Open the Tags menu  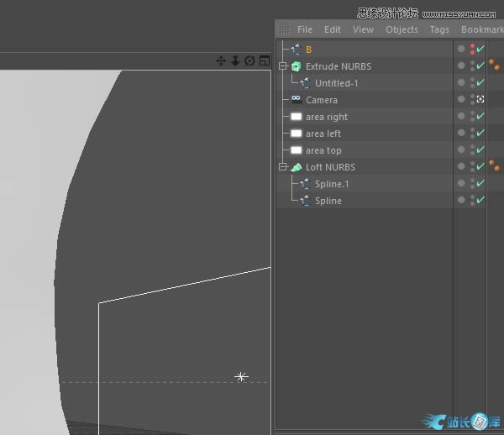click(x=439, y=30)
